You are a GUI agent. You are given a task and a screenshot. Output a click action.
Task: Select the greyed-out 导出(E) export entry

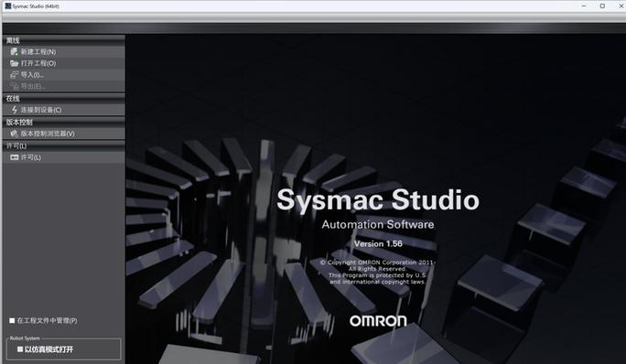pos(63,86)
